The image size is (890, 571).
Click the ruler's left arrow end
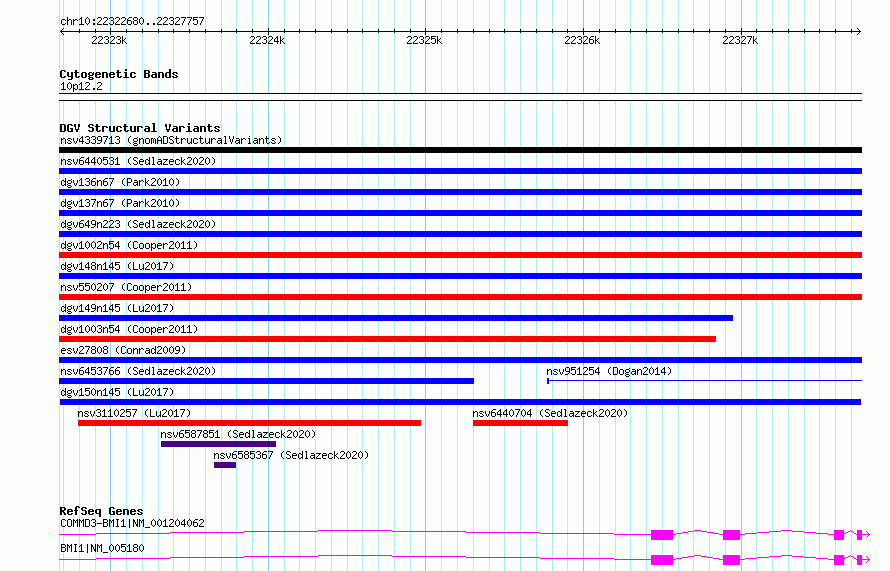62,32
